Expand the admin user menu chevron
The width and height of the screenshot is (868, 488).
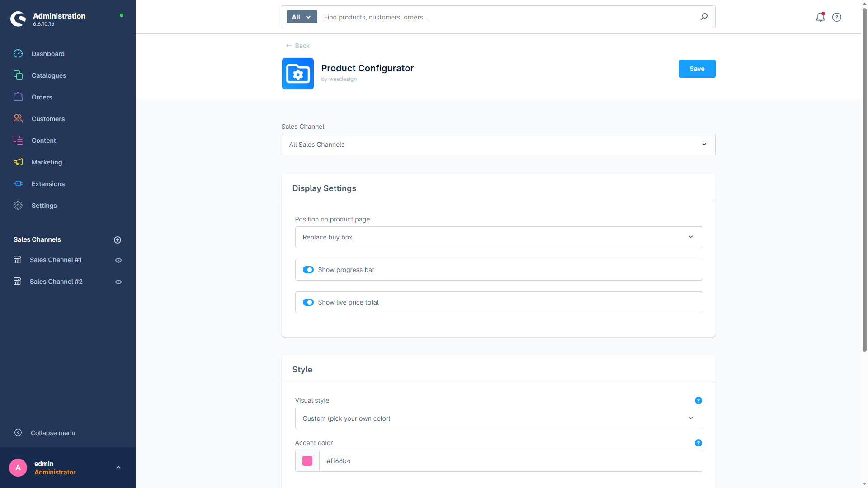[x=118, y=468]
